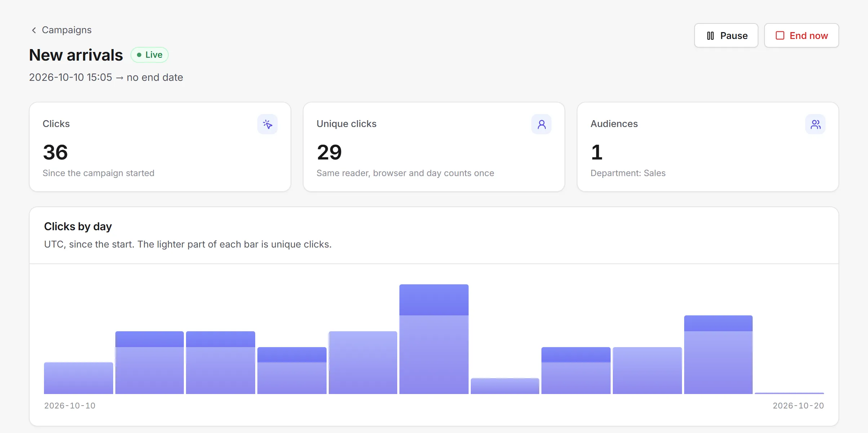Click the tallest bar in the chart
The height and width of the screenshot is (433, 868).
[x=434, y=339]
